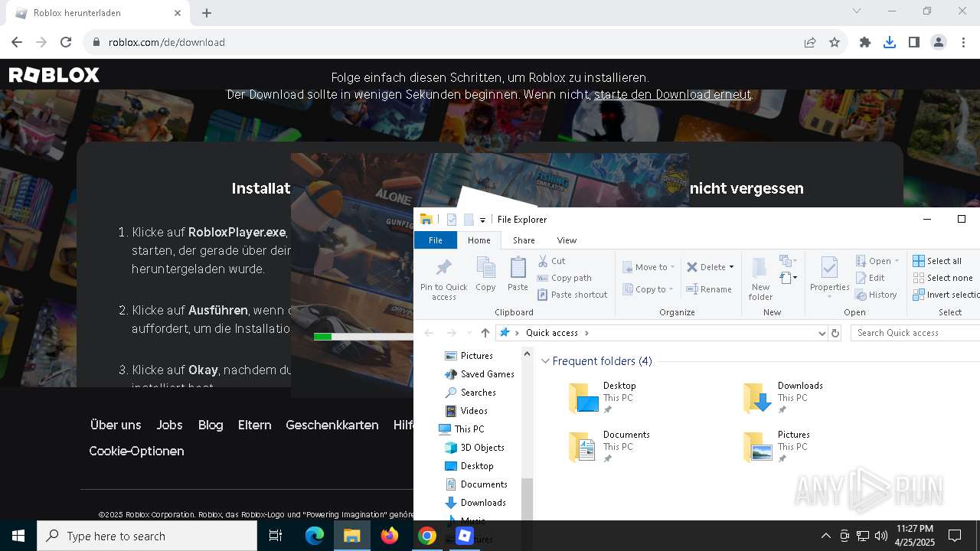Open the File ribbon tab
980x551 pixels.
435,240
